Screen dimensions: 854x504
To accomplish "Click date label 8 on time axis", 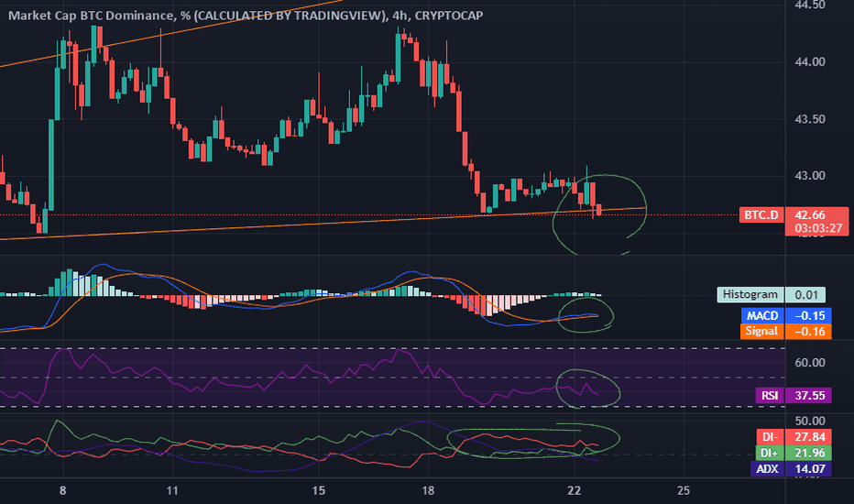I will (x=62, y=490).
